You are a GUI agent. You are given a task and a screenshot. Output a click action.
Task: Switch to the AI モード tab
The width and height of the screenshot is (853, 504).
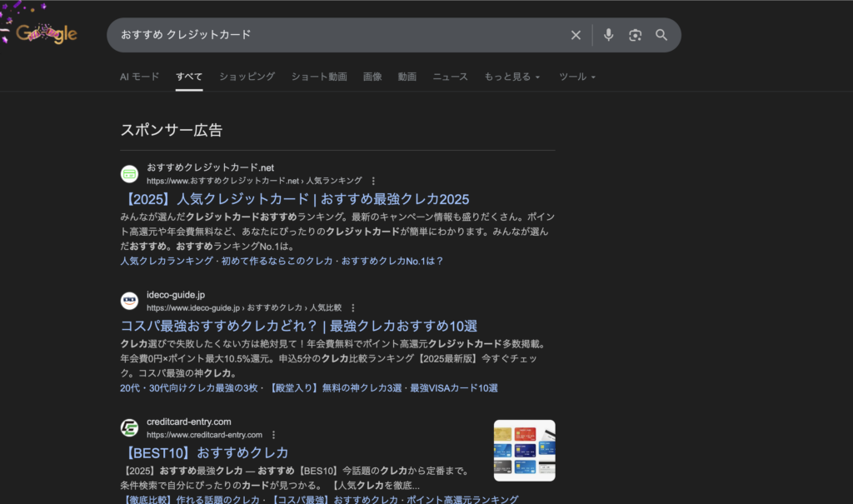(139, 77)
